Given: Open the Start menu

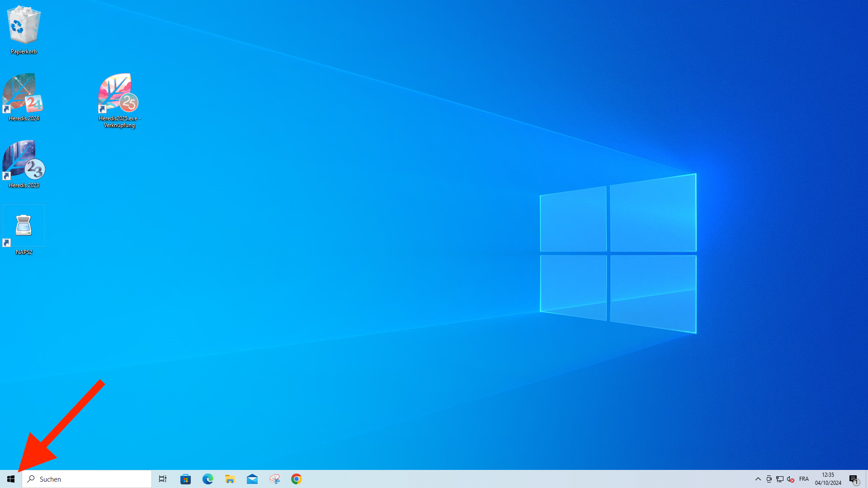Looking at the screenshot, I should [x=11, y=479].
